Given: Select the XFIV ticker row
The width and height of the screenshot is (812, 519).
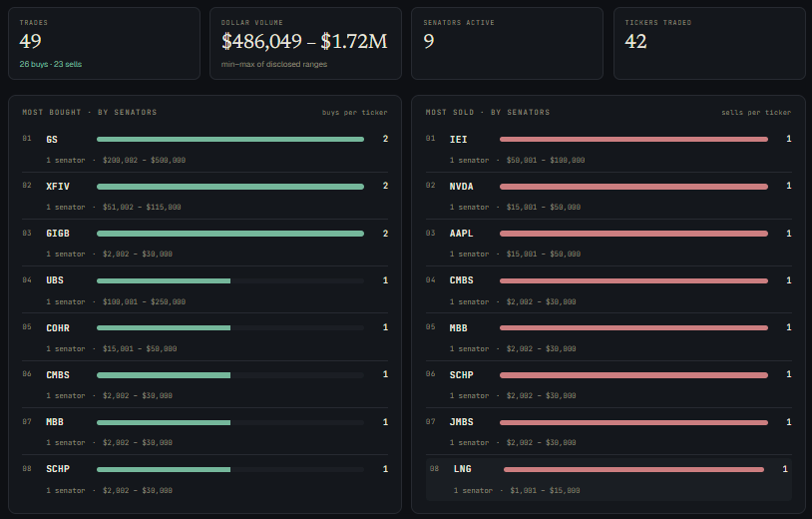Looking at the screenshot, I should click(x=205, y=196).
